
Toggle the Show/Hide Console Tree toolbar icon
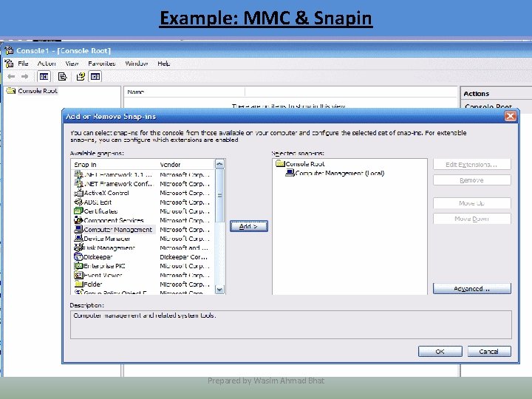[x=44, y=77]
